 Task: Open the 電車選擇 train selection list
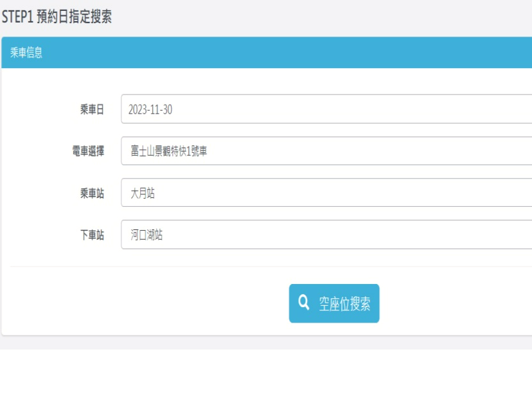pos(257,149)
